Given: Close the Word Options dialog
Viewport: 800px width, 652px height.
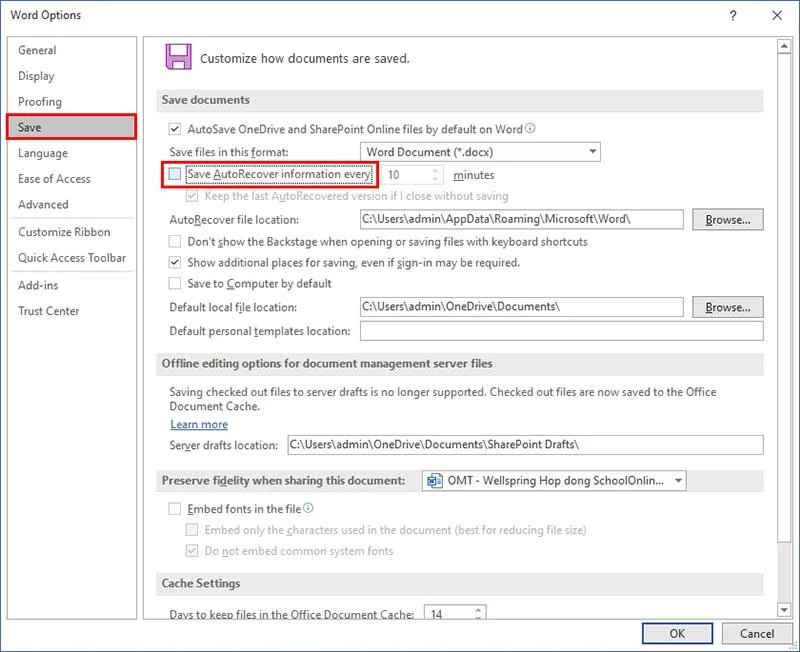Looking at the screenshot, I should click(x=777, y=15).
